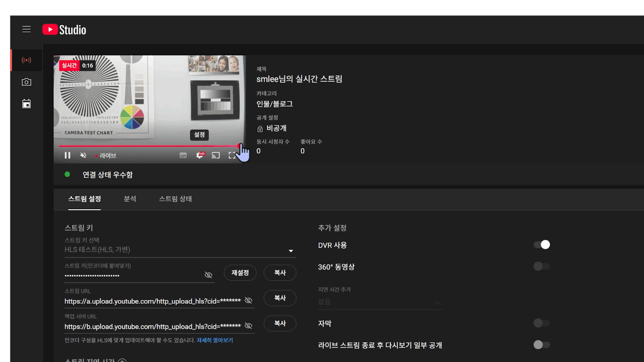
Task: Disable the DVR 사용 toggle
Action: [541, 244]
